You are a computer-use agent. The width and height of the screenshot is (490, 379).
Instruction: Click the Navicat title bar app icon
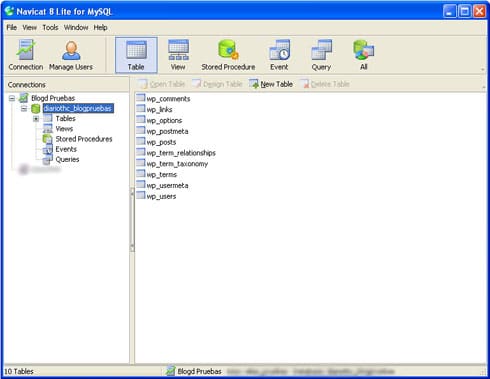coord(9,11)
